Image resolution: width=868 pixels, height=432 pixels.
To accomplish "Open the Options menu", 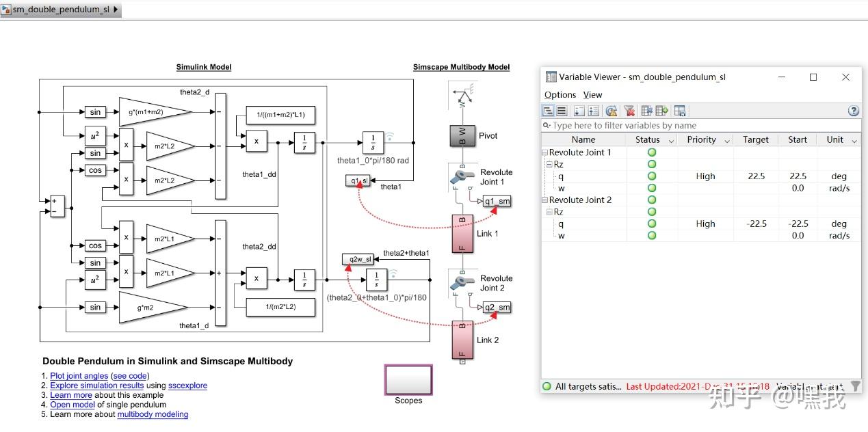I will (560, 94).
